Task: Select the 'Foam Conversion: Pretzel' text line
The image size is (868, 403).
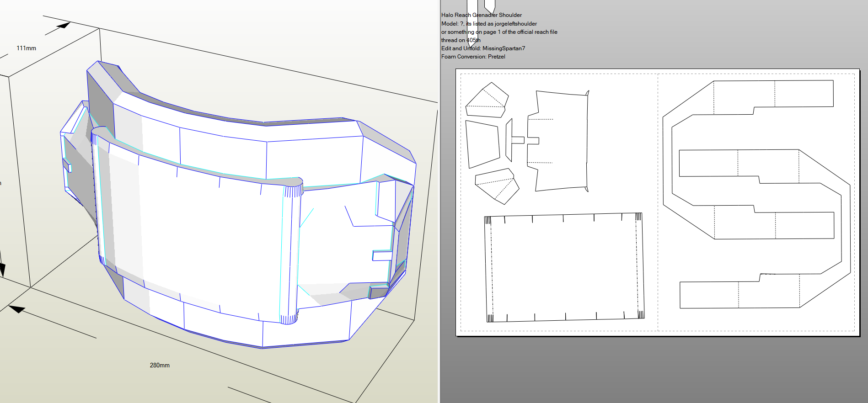Action: point(473,57)
